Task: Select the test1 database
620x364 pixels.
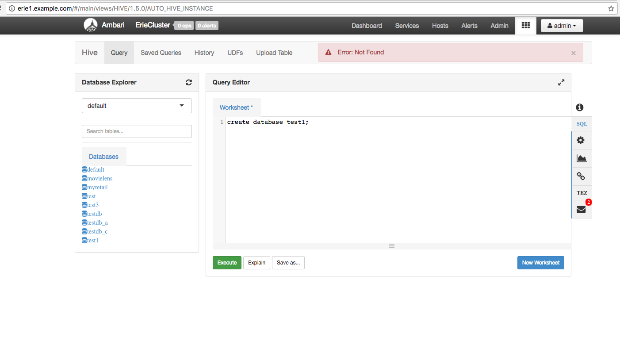Action: coord(93,240)
